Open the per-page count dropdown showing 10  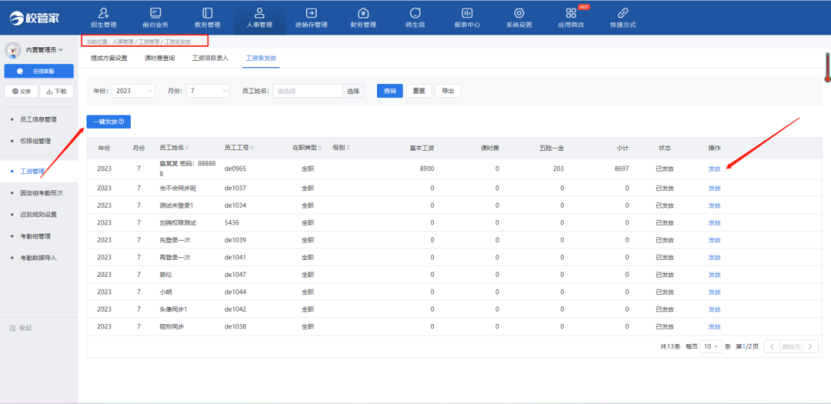pyautogui.click(x=709, y=346)
